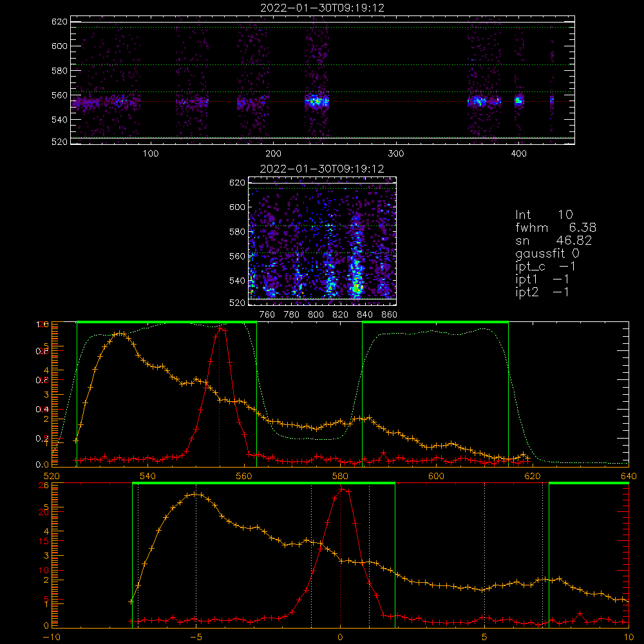The height and width of the screenshot is (644, 644).
Task: Click x-axis label 780 under middle image
Action: [x=292, y=315]
